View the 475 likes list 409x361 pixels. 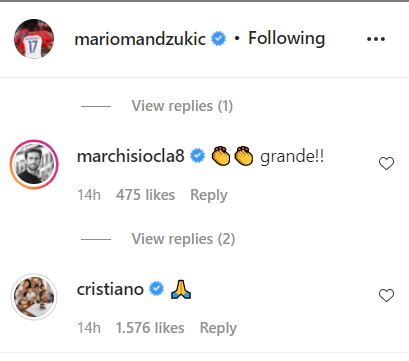(145, 195)
